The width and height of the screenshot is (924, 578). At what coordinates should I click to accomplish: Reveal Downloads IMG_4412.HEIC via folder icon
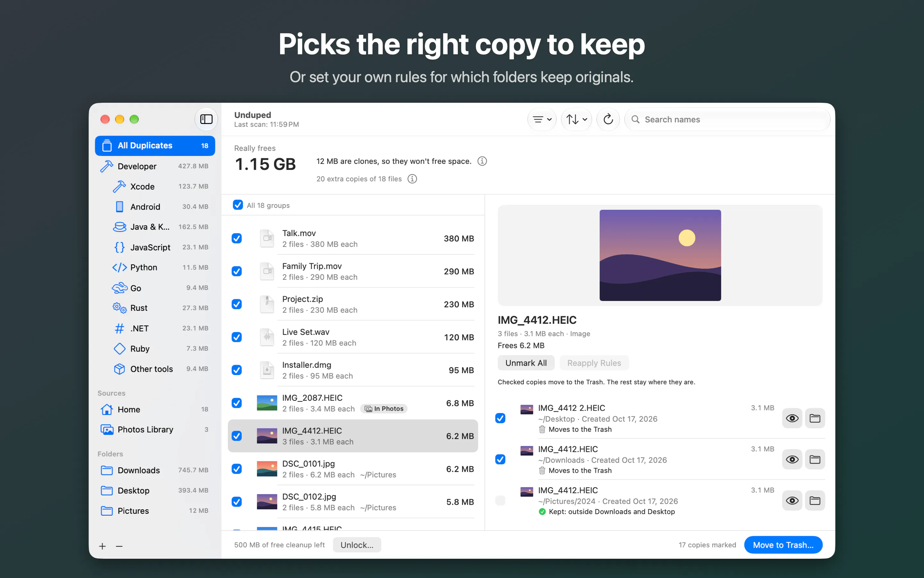(815, 459)
